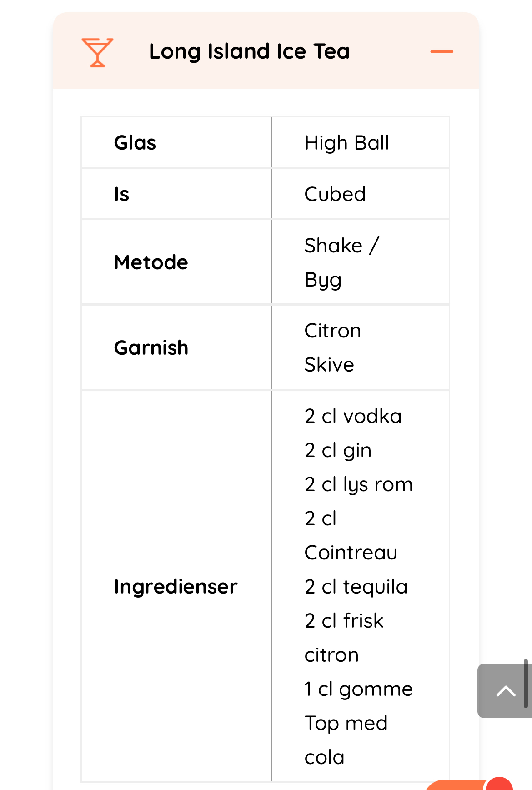Image resolution: width=532 pixels, height=790 pixels.
Task: Select the Ingredienser row label
Action: 176,587
